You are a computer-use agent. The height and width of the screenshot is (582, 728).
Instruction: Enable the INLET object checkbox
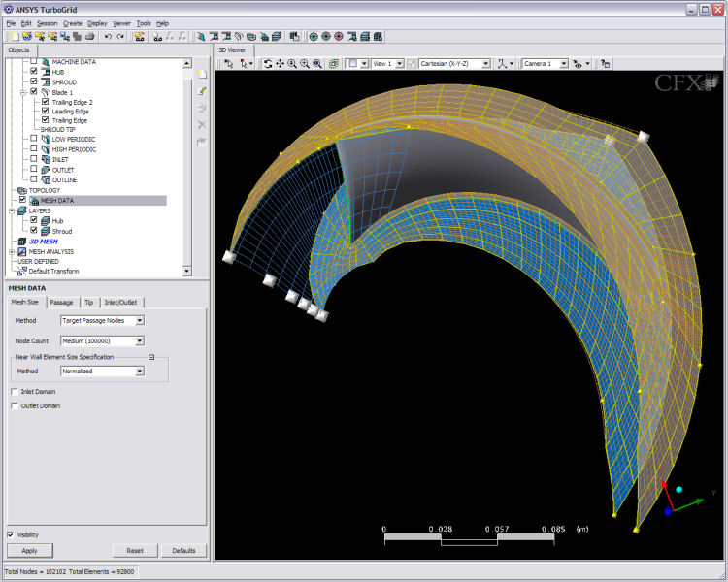[34, 159]
